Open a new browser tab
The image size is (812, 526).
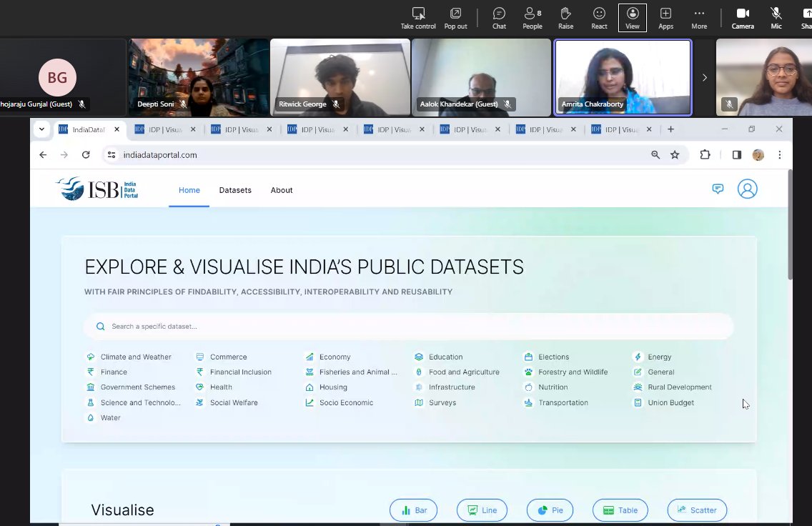coord(670,129)
